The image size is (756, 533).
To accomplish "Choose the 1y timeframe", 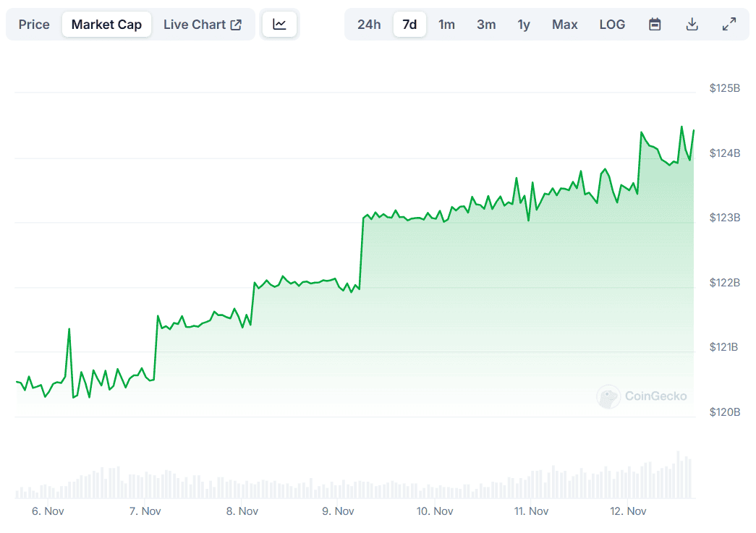I will (524, 24).
